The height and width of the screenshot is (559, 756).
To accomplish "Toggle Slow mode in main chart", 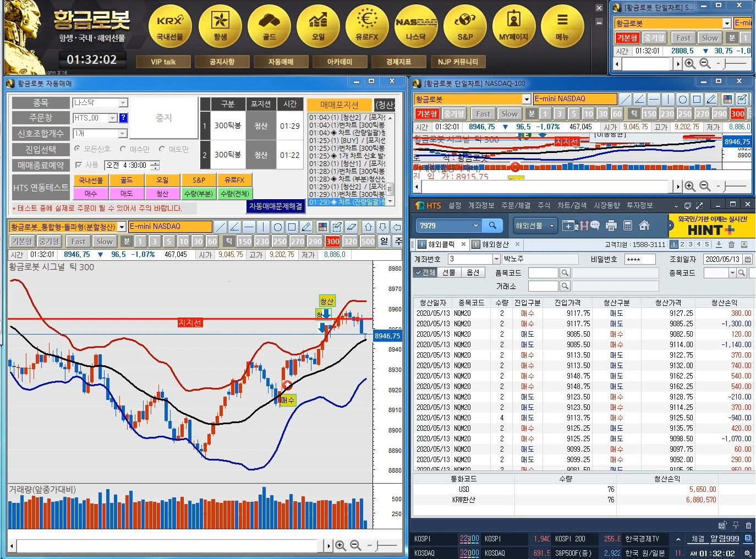I will point(105,241).
